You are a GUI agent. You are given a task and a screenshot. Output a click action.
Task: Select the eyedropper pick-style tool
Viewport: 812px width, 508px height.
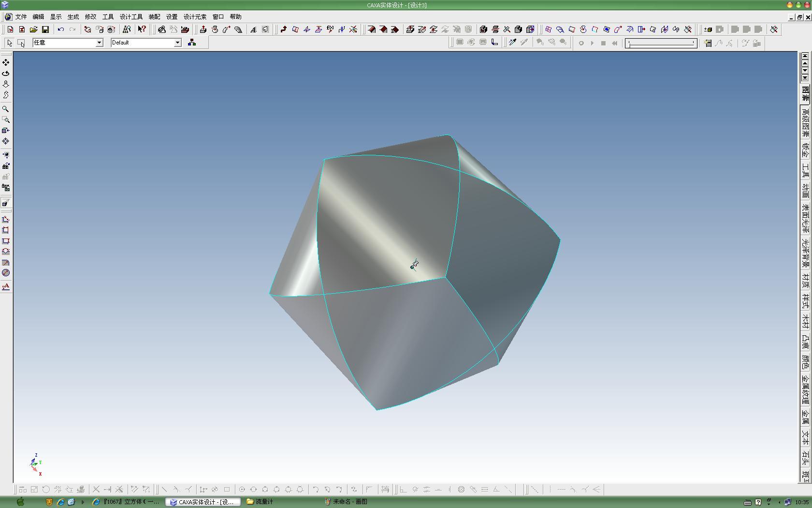(512, 43)
